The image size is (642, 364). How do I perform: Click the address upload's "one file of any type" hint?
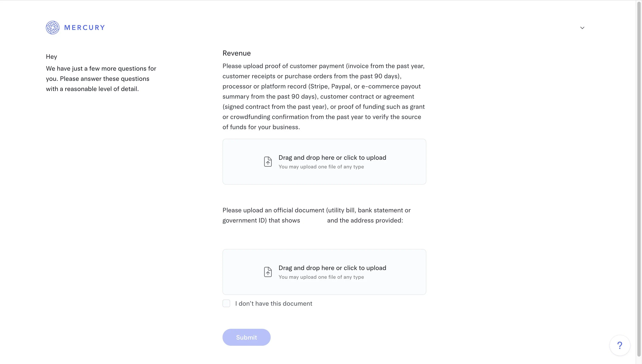(321, 277)
